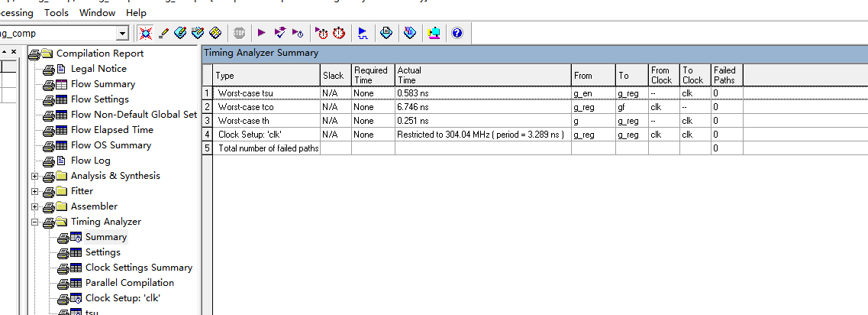Screen dimensions: 868x315
Task: Start Simulation with the blue waveform icon
Action: [x=363, y=34]
